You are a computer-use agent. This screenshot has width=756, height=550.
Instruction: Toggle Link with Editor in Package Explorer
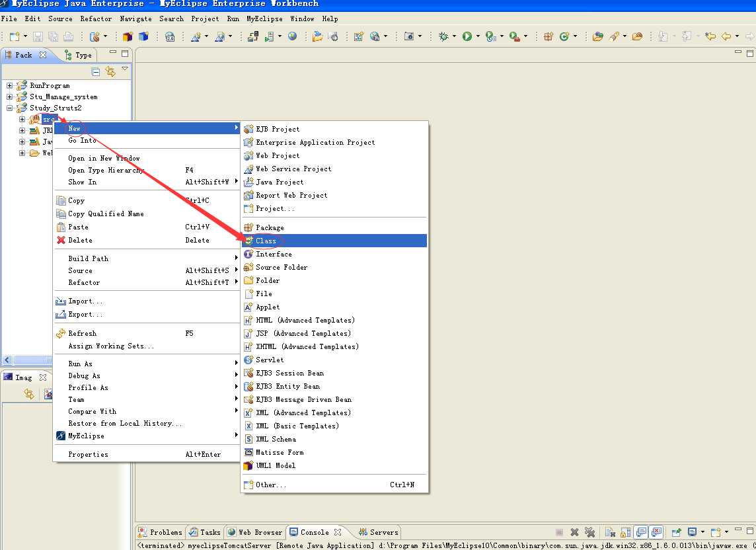coord(110,72)
